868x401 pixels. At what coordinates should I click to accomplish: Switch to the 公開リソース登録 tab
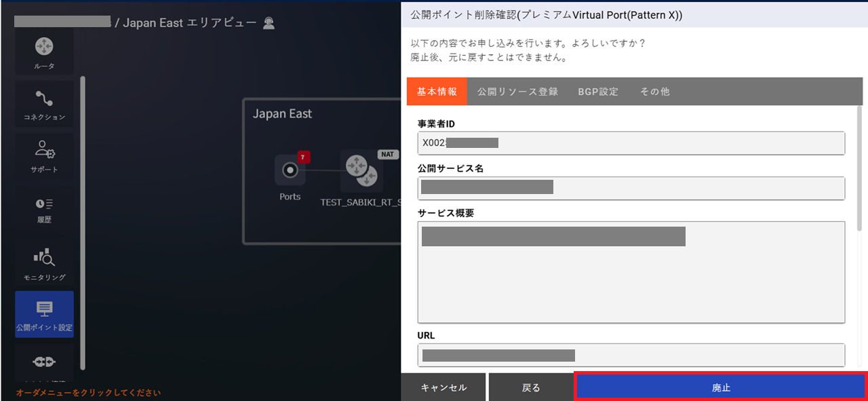pyautogui.click(x=517, y=91)
